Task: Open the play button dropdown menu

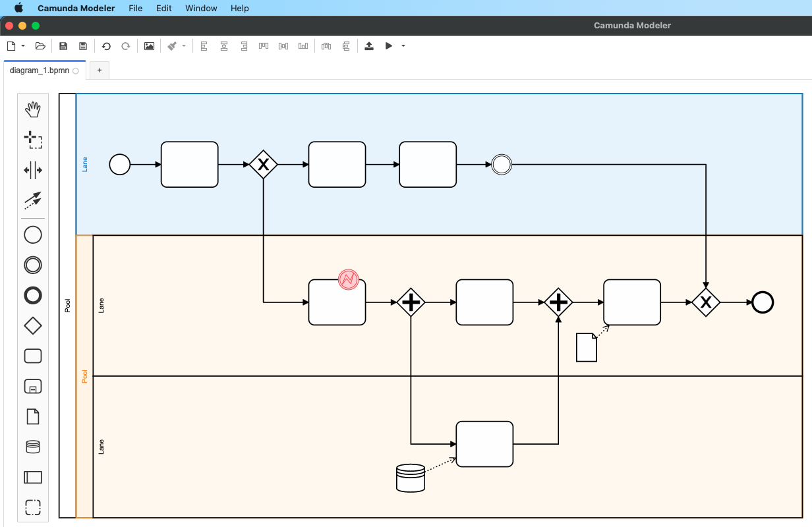Action: click(x=403, y=45)
